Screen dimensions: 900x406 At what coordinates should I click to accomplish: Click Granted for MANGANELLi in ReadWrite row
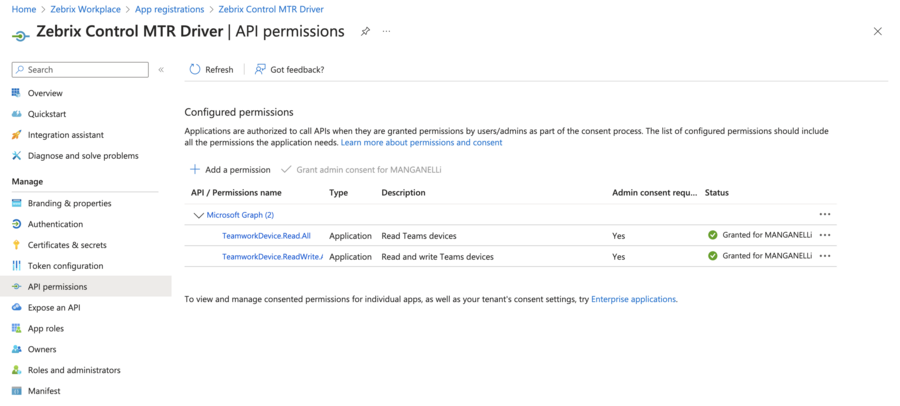point(767,256)
